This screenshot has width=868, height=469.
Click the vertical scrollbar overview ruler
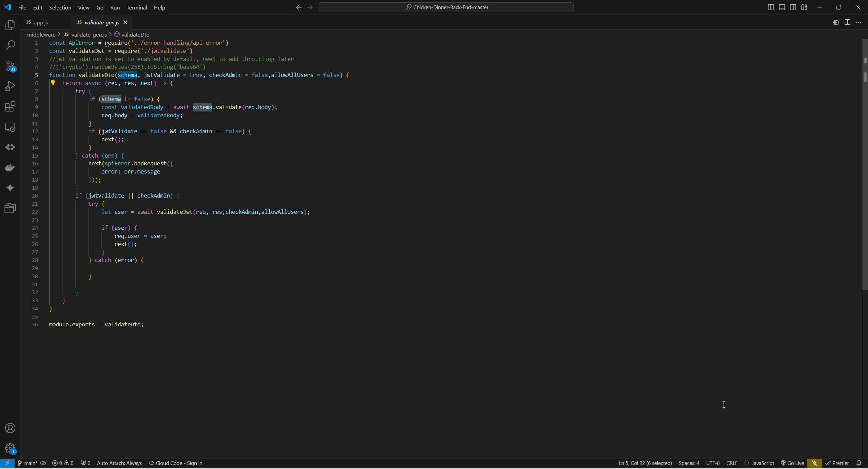pyautogui.click(x=865, y=169)
